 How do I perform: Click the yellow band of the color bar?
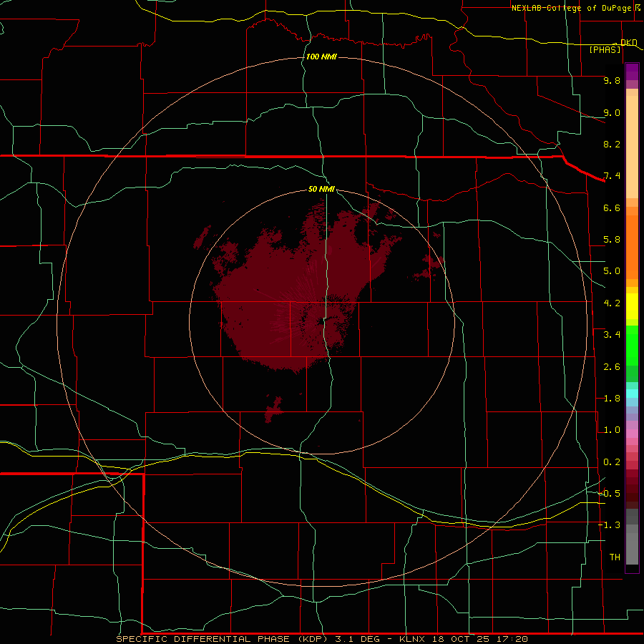coord(632,306)
